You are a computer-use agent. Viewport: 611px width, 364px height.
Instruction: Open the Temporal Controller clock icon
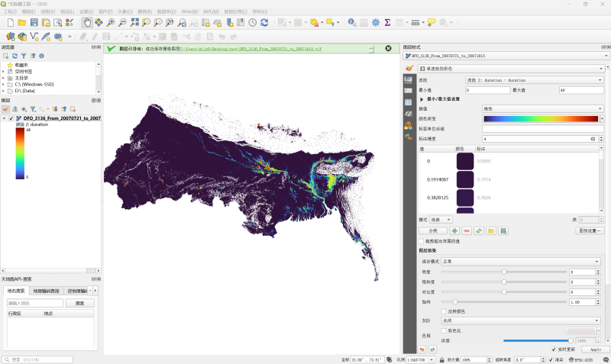click(x=253, y=23)
